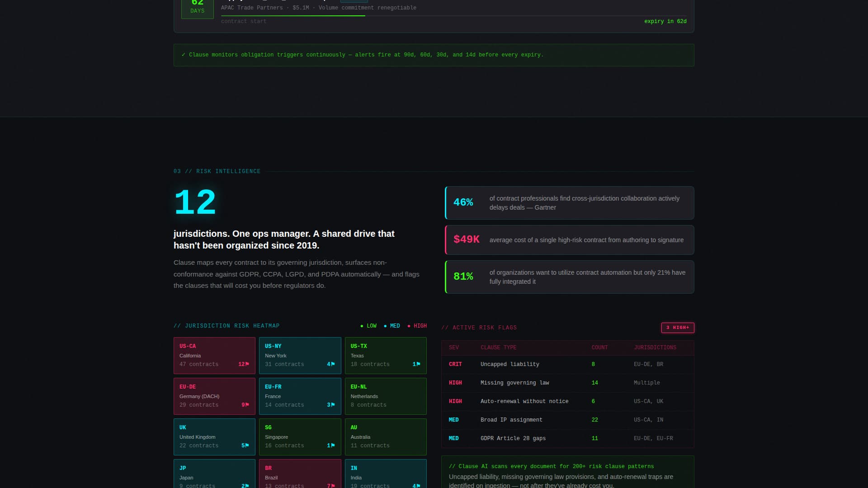This screenshot has width=868, height=488.
Task: Select the RISK INTELLIGENCE section header
Action: [217, 171]
